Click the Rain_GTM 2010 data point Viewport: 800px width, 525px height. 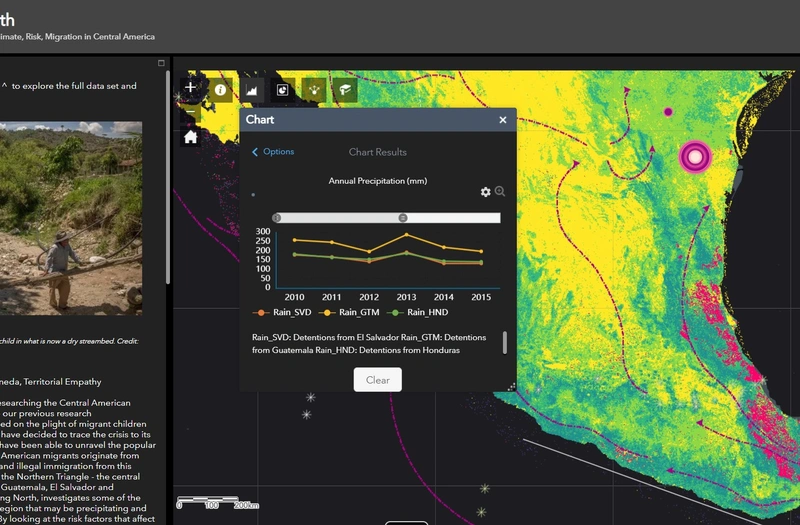point(294,240)
